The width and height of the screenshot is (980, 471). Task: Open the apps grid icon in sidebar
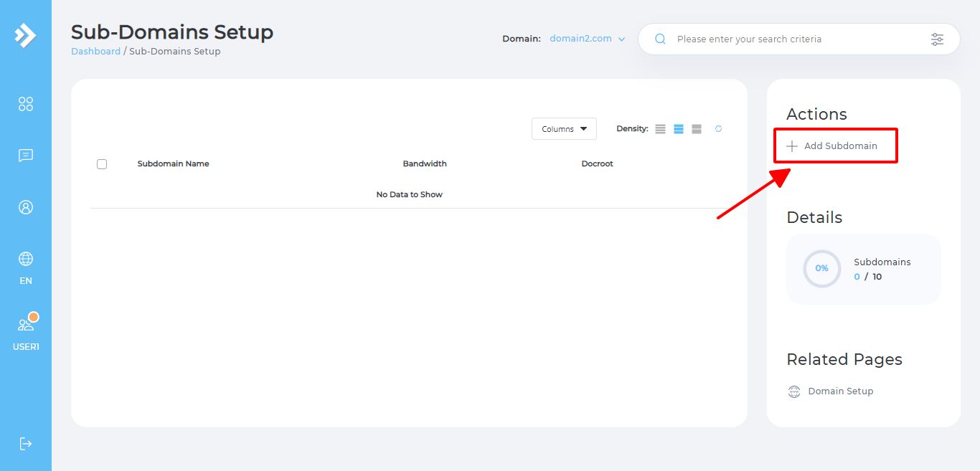click(x=26, y=104)
